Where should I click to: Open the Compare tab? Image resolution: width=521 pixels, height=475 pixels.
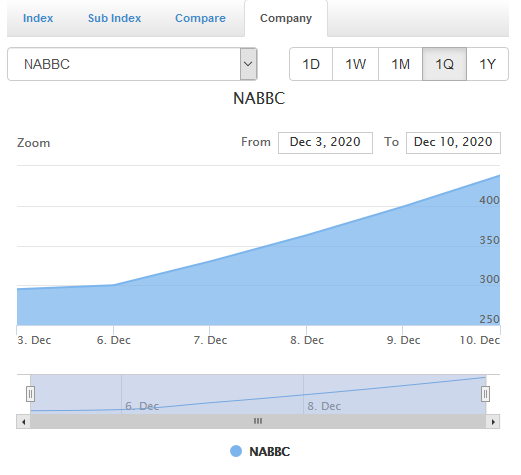tap(200, 18)
